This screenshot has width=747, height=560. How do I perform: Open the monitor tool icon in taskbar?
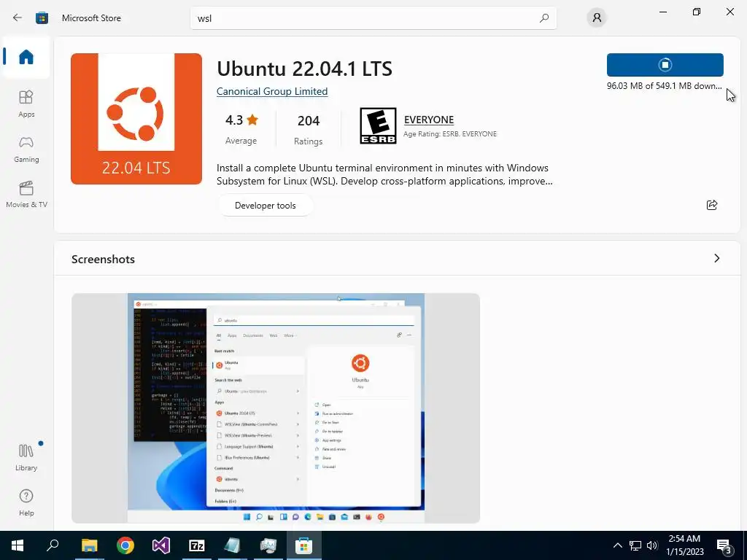pos(268,545)
